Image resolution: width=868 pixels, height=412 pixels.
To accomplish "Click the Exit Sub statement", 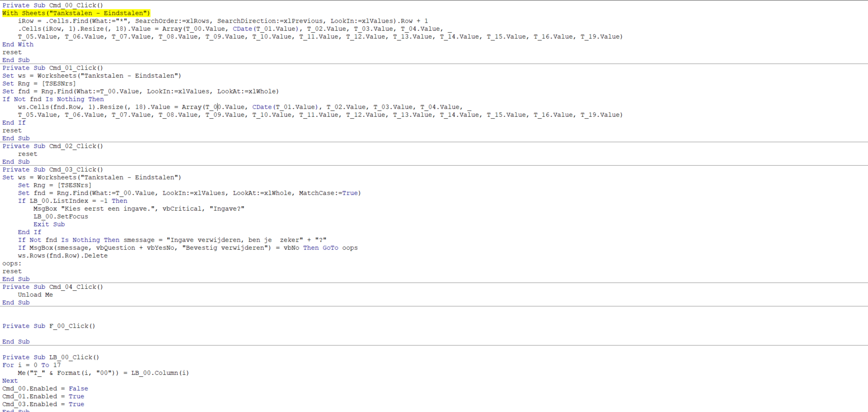I will pos(49,224).
